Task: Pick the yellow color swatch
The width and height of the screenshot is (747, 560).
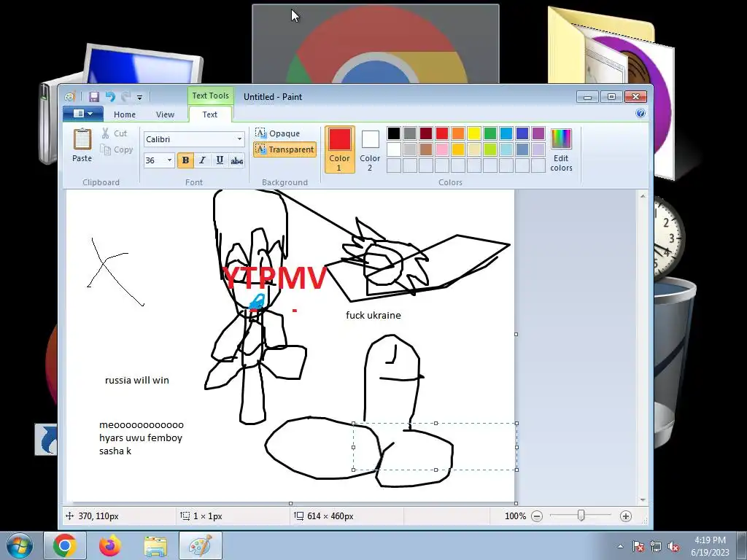Action: [474, 133]
